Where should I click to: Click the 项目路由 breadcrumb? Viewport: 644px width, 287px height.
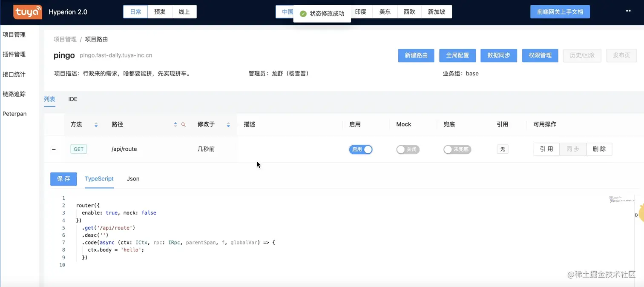pos(96,39)
